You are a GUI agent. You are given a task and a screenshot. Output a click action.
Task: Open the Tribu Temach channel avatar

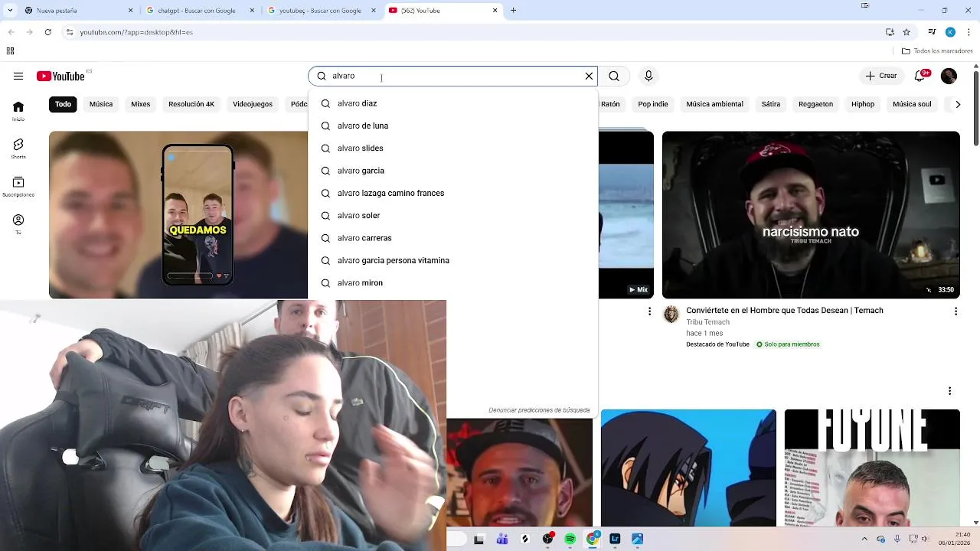pos(671,315)
